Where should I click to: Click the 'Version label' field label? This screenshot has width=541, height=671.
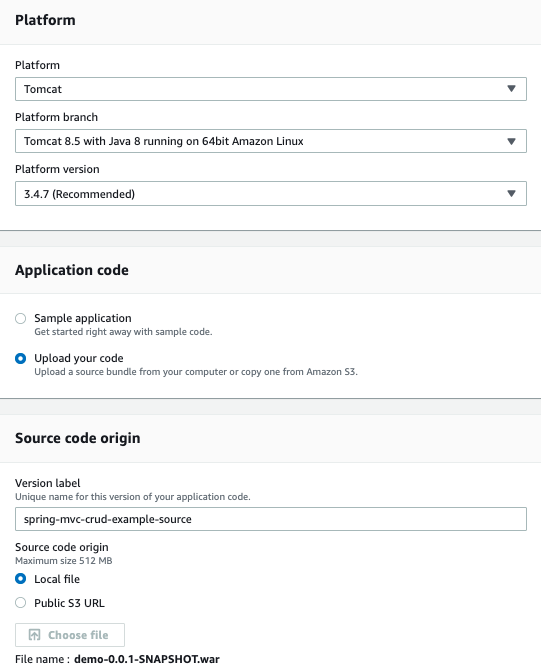coord(48,483)
